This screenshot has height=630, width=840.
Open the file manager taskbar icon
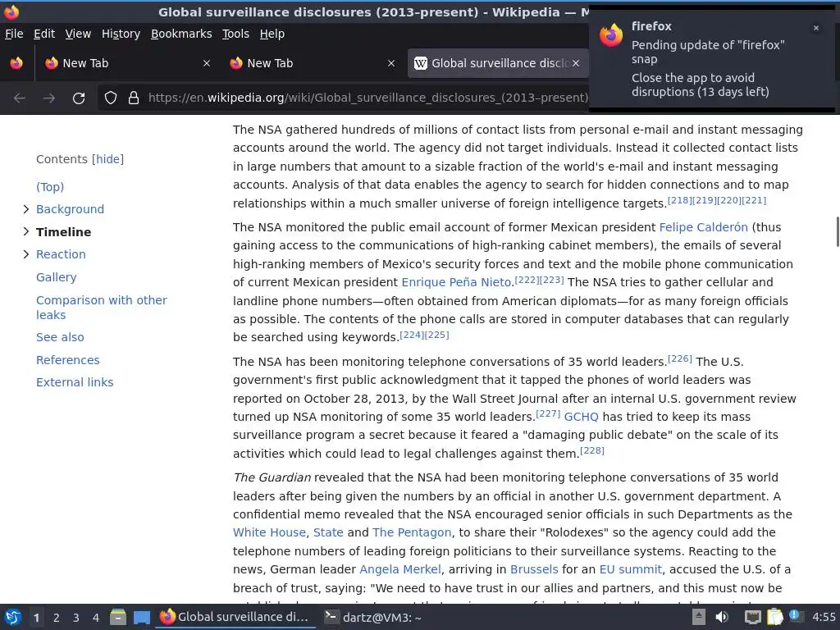tap(118, 618)
